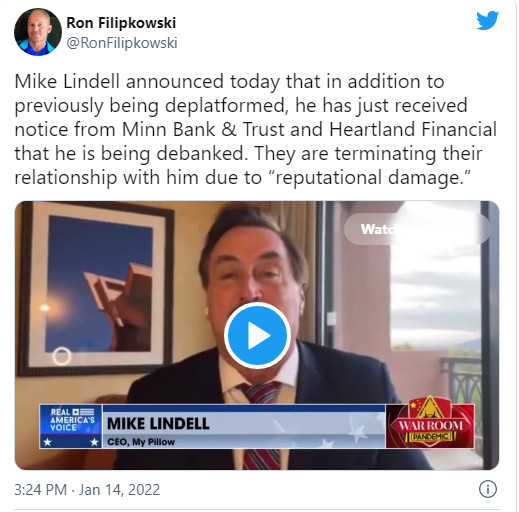Open the @RonFilipkowski handle link
The height and width of the screenshot is (512, 519).
122,43
